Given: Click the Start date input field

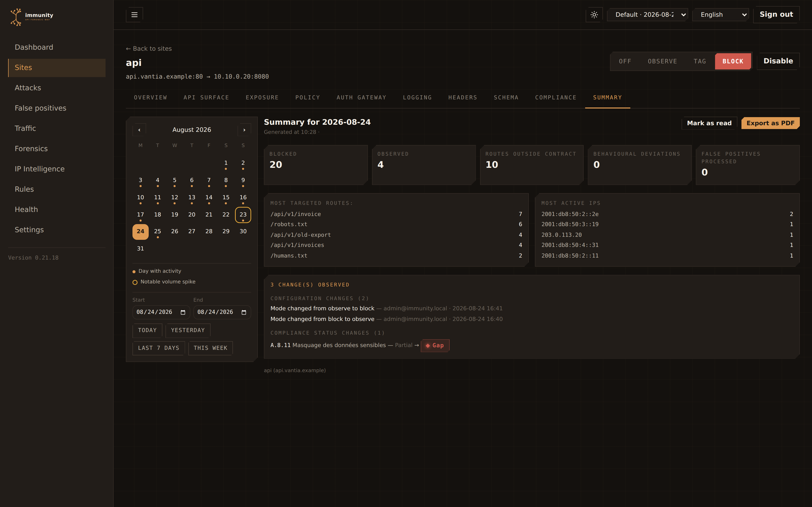Looking at the screenshot, I should tap(161, 312).
